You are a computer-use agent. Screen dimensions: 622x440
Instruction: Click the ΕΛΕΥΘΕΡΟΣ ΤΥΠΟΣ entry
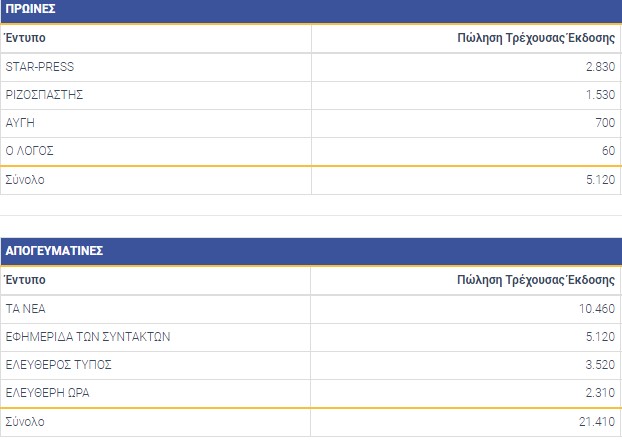[x=57, y=364]
